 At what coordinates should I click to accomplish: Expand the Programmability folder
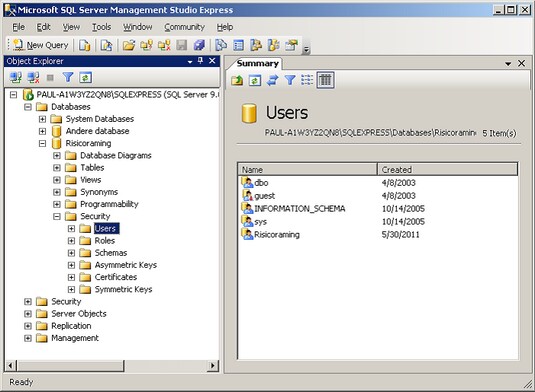point(57,204)
